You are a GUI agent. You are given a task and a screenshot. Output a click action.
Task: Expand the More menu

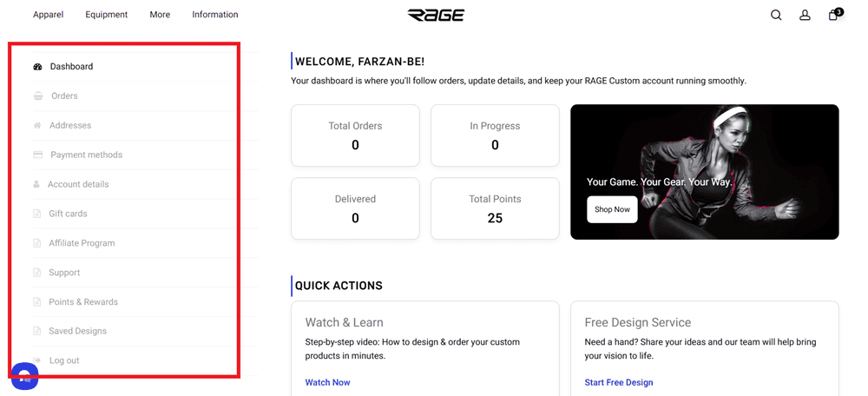(160, 15)
